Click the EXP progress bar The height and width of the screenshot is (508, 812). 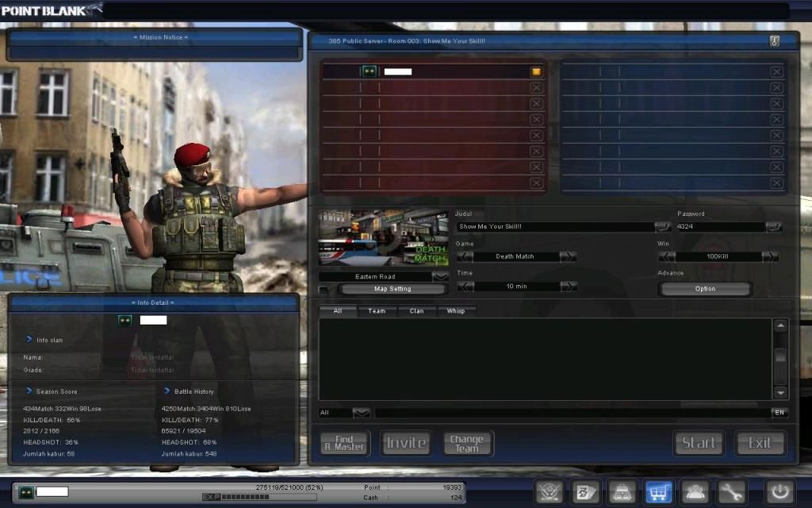(x=259, y=497)
